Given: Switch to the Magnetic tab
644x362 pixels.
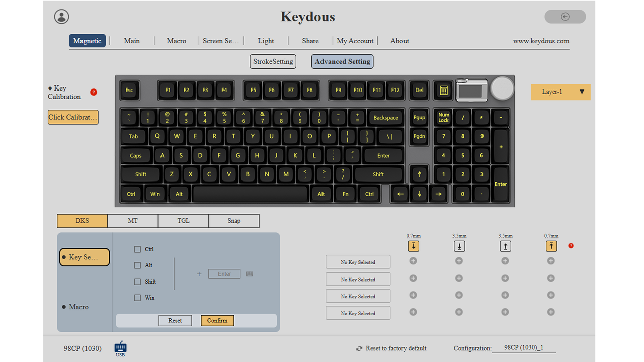Looking at the screenshot, I should (87, 41).
